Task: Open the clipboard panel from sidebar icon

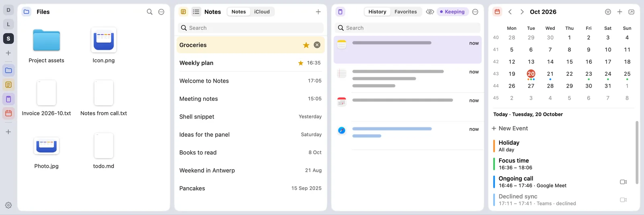Action: tap(8, 99)
